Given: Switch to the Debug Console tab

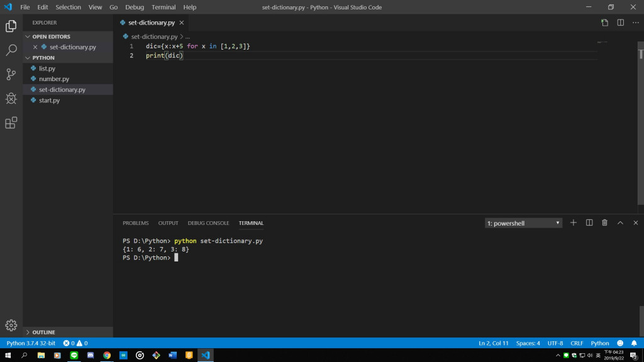Looking at the screenshot, I should coord(209,223).
